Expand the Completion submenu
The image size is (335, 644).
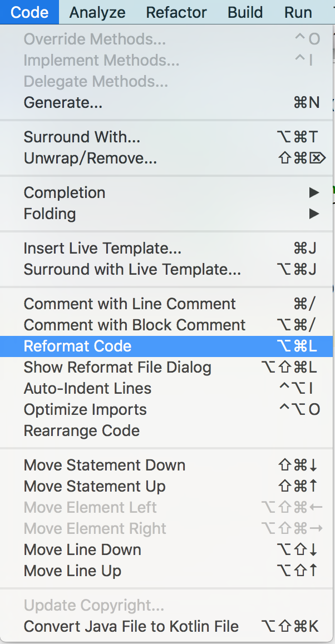(65, 192)
